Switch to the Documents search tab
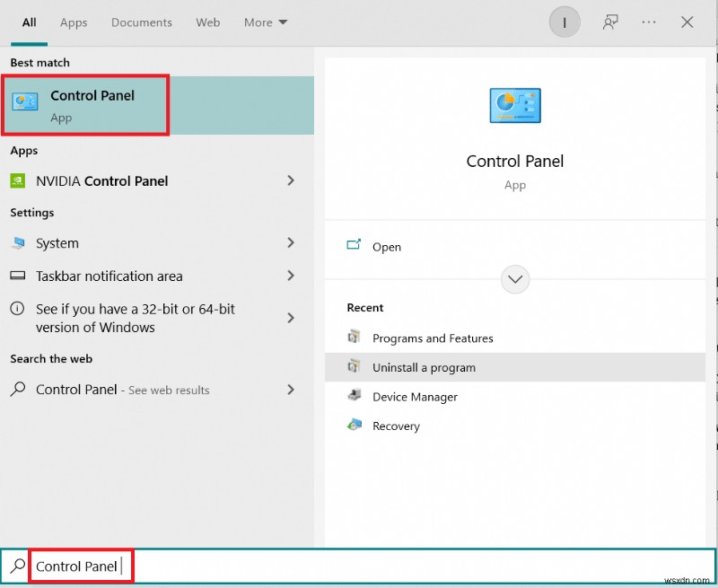718x588 pixels. (x=141, y=22)
